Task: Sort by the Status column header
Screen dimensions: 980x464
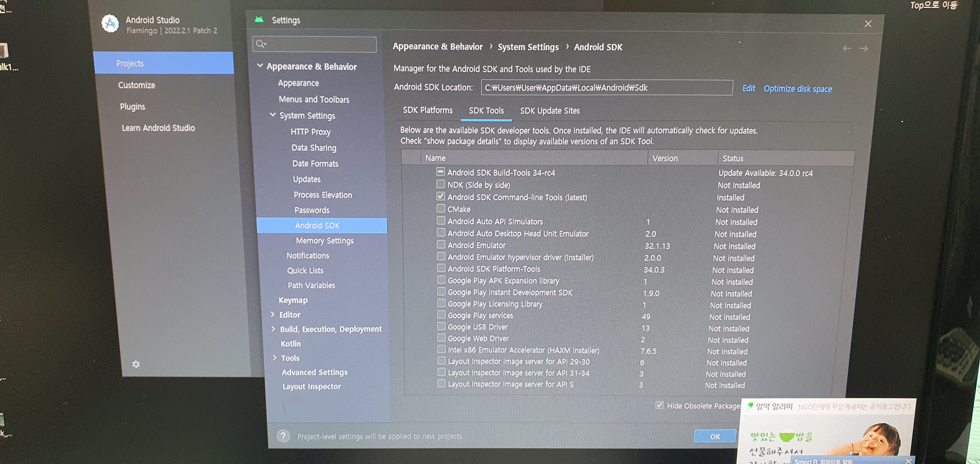Action: coord(786,158)
